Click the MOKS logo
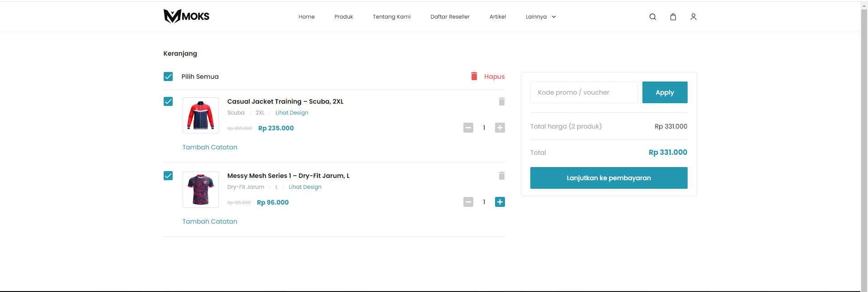868x292 pixels. tap(186, 16)
